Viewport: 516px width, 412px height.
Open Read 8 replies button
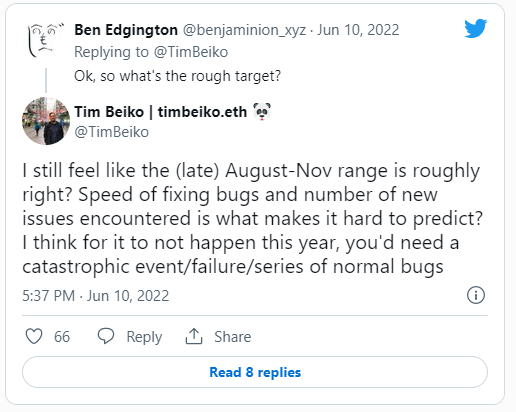pyautogui.click(x=255, y=372)
